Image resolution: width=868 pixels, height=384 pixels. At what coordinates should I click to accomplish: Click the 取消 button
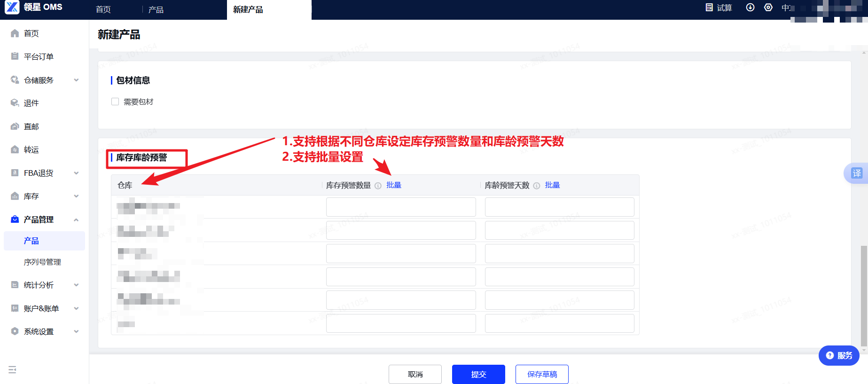click(415, 374)
